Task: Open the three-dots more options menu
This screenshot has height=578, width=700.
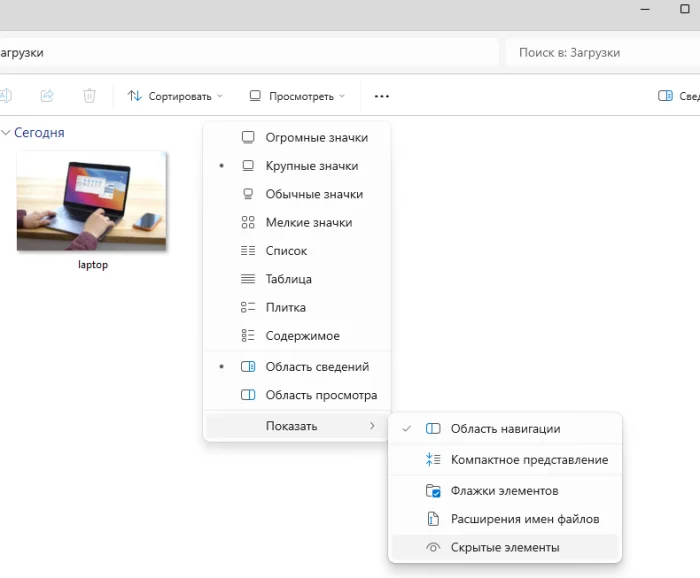Action: (x=382, y=96)
